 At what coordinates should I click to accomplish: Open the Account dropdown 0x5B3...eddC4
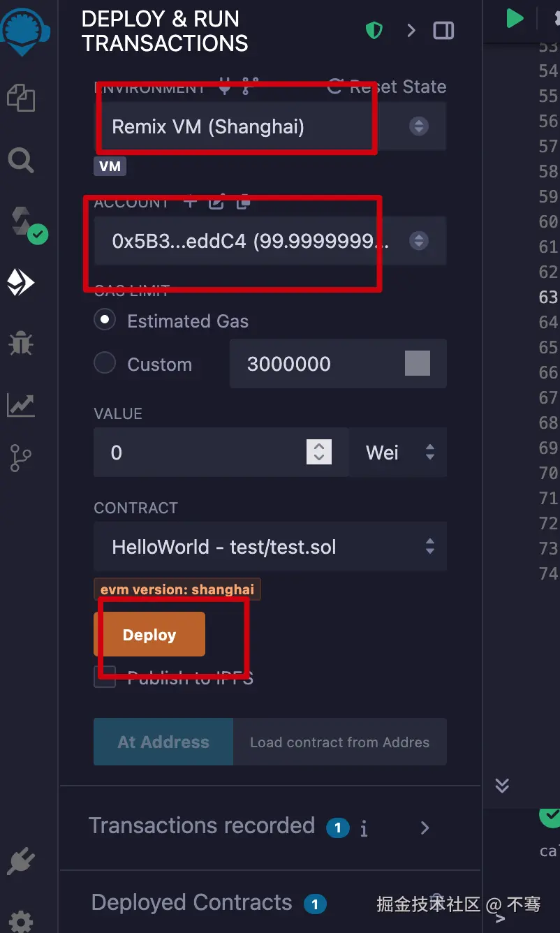click(270, 241)
